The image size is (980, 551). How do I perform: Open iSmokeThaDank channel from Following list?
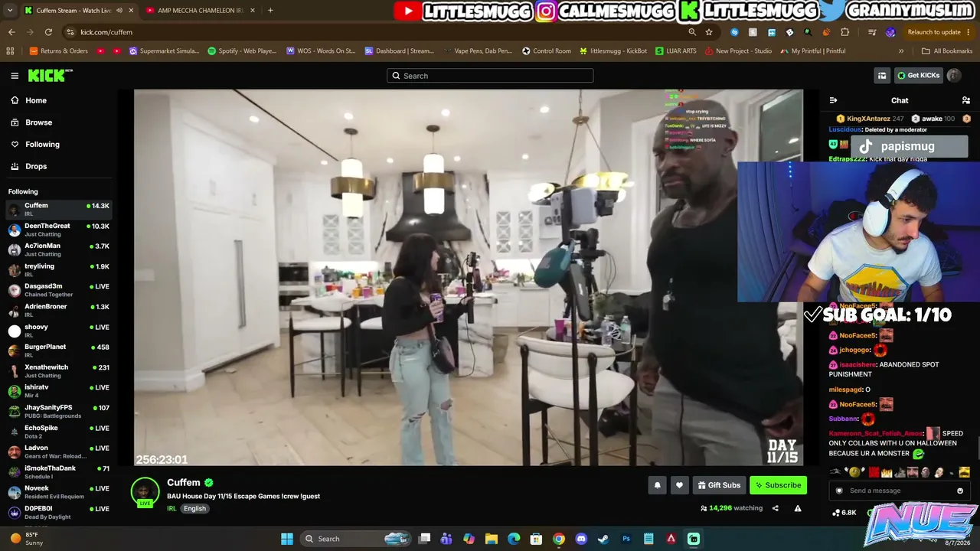click(59, 471)
